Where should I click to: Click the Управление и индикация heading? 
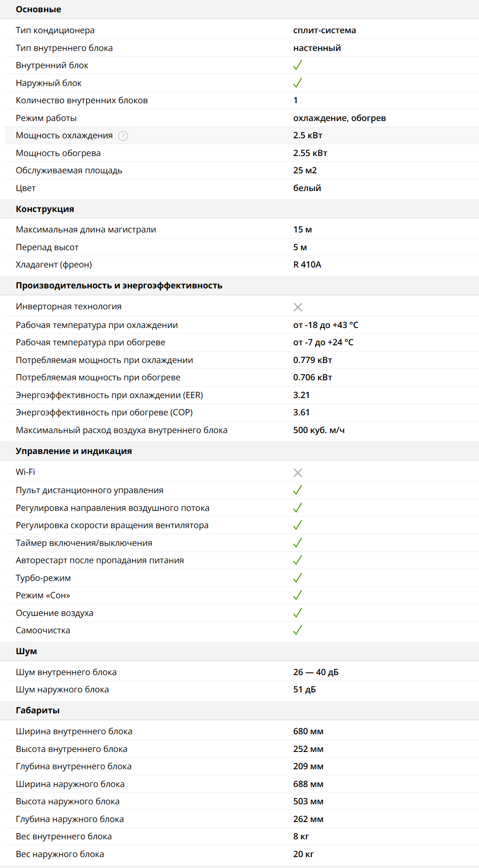pos(74,451)
